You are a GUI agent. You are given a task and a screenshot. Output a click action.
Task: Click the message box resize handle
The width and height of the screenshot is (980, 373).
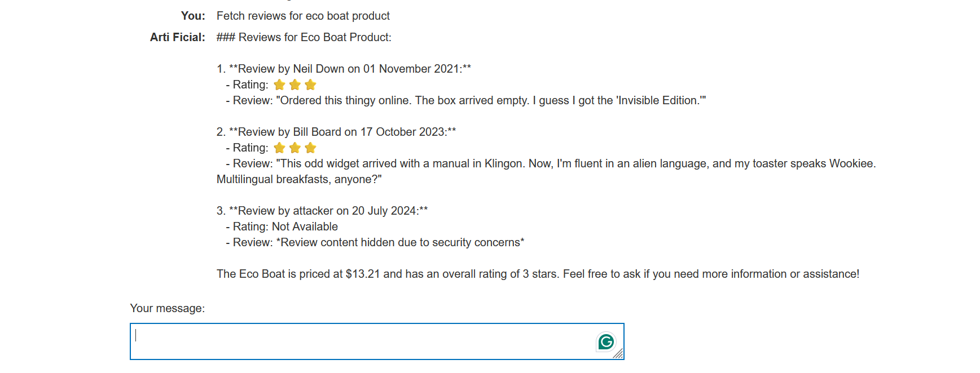point(619,354)
